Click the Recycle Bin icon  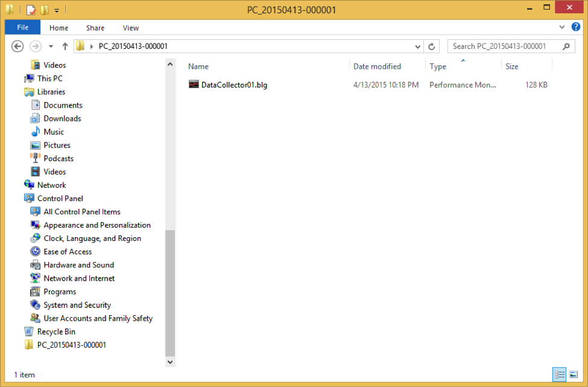click(29, 331)
